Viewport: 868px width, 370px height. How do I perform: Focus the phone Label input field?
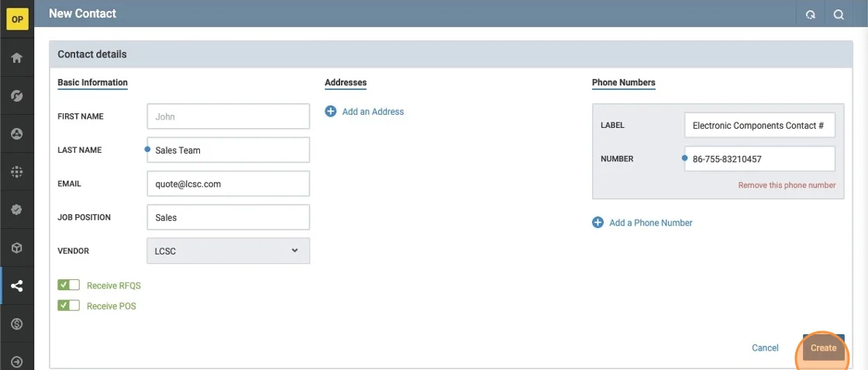pos(759,126)
